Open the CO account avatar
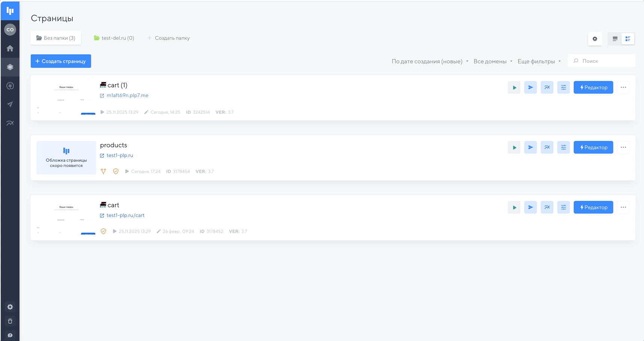 [x=10, y=30]
